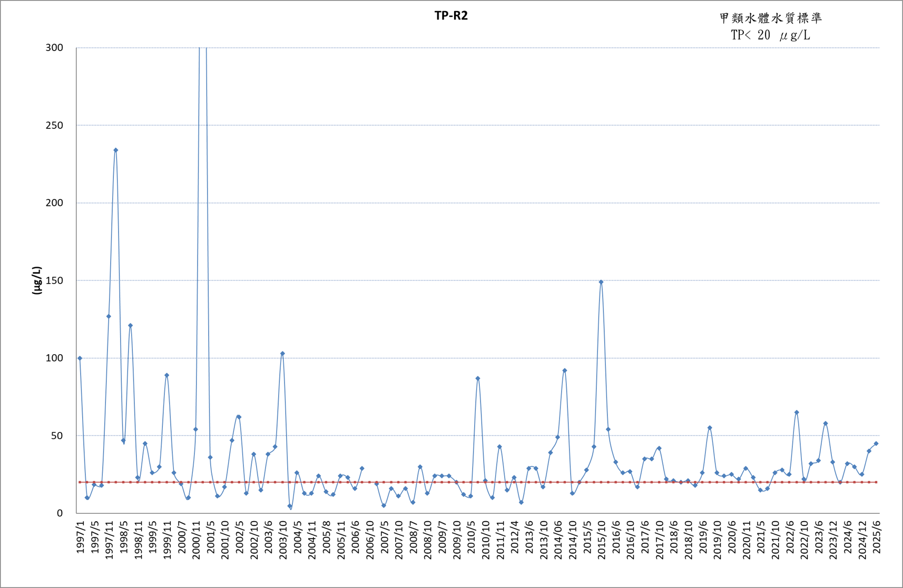Image resolution: width=903 pixels, height=588 pixels.
Task: Click the 2025/6 X axis date label
Action: (877, 537)
